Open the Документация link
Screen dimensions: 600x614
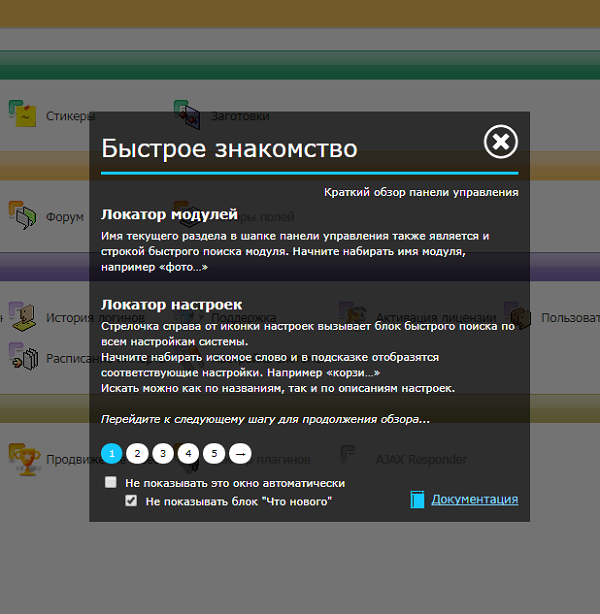[475, 499]
